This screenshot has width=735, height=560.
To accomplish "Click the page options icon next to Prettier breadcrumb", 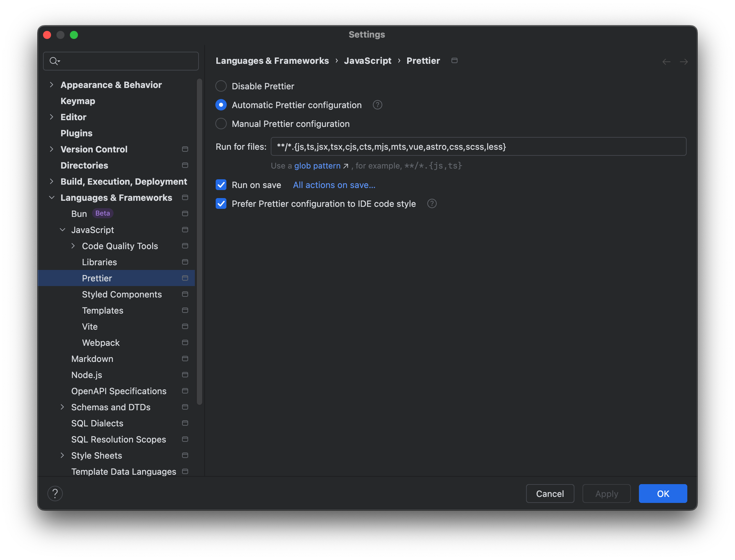I will pos(455,60).
